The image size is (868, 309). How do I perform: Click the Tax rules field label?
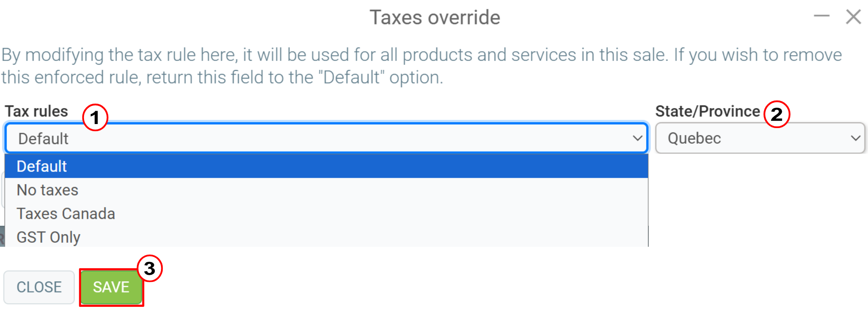point(36,111)
